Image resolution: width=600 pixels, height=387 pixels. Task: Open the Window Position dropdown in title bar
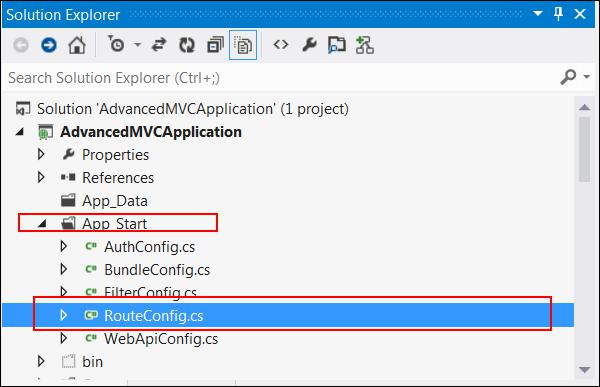(538, 14)
